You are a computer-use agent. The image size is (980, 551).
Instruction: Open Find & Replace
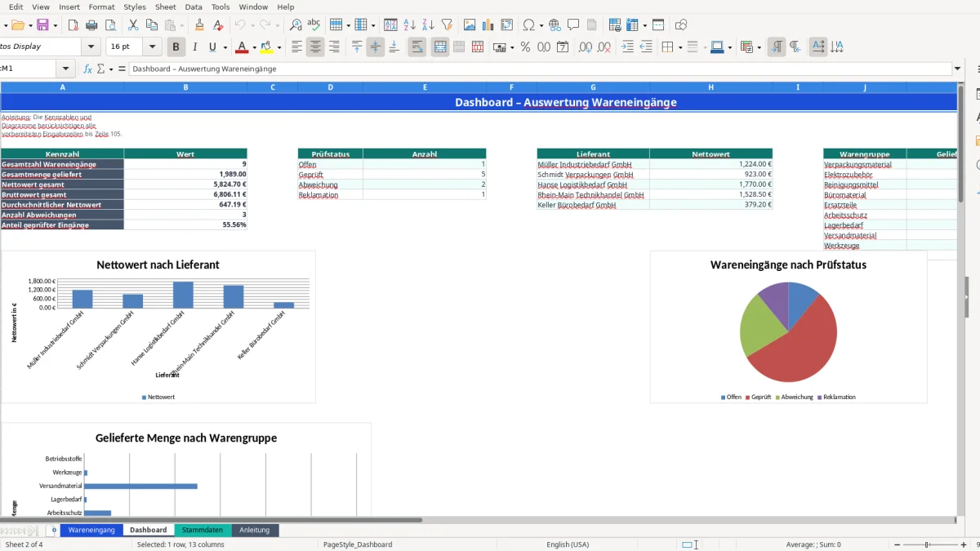pyautogui.click(x=296, y=25)
